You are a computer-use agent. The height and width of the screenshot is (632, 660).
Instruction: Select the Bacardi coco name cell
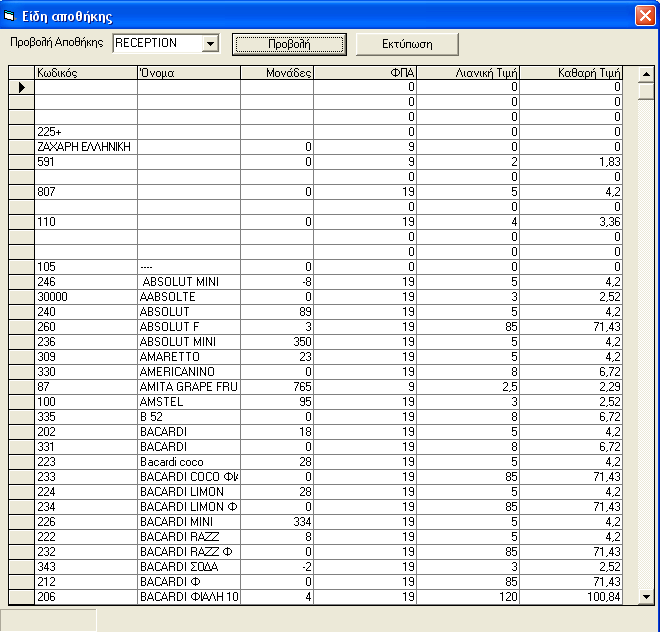(189, 462)
